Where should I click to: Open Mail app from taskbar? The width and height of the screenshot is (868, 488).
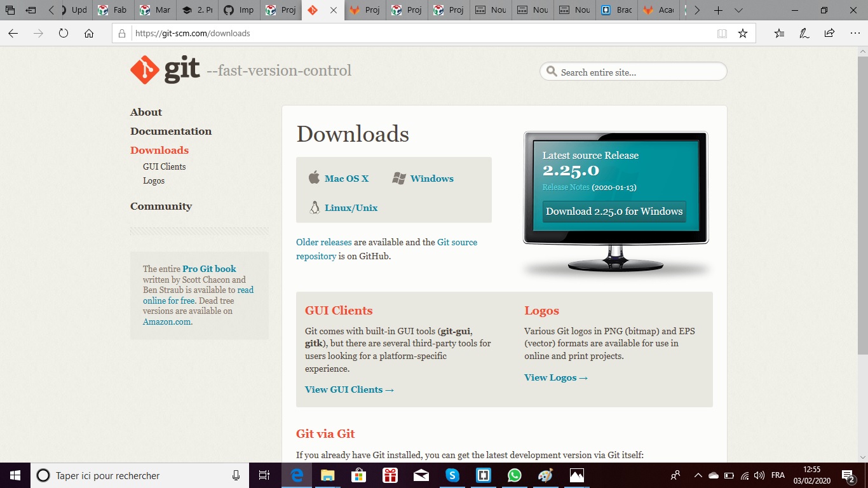(x=421, y=475)
